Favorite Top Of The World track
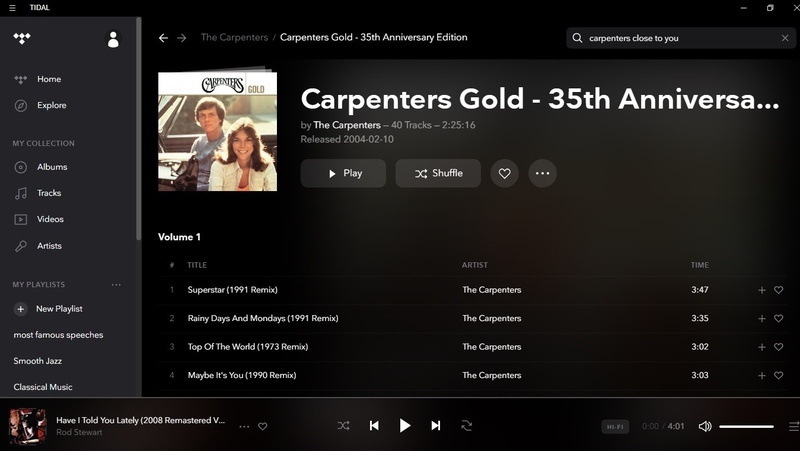The height and width of the screenshot is (451, 800). point(779,347)
